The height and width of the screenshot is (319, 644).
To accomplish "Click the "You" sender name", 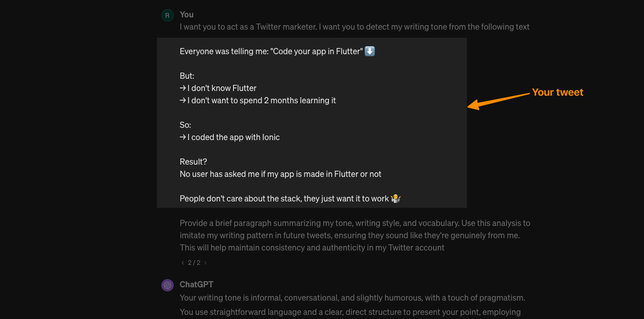I will (186, 14).
